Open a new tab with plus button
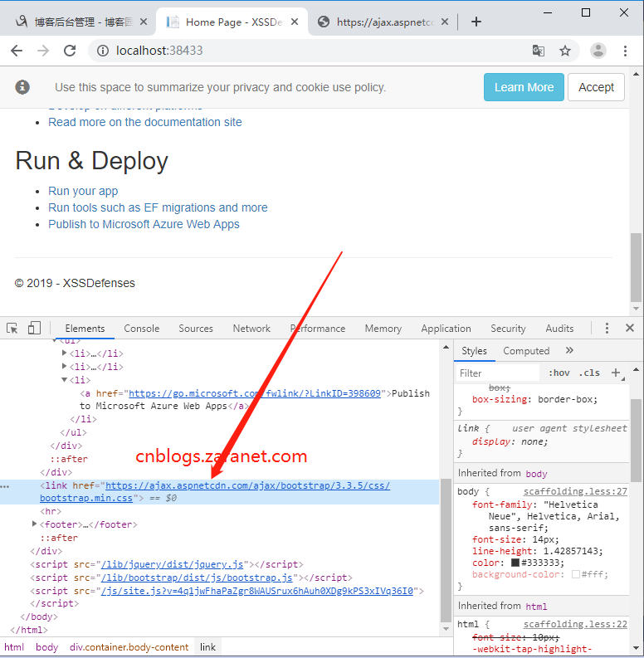This screenshot has width=644, height=658. [x=476, y=22]
